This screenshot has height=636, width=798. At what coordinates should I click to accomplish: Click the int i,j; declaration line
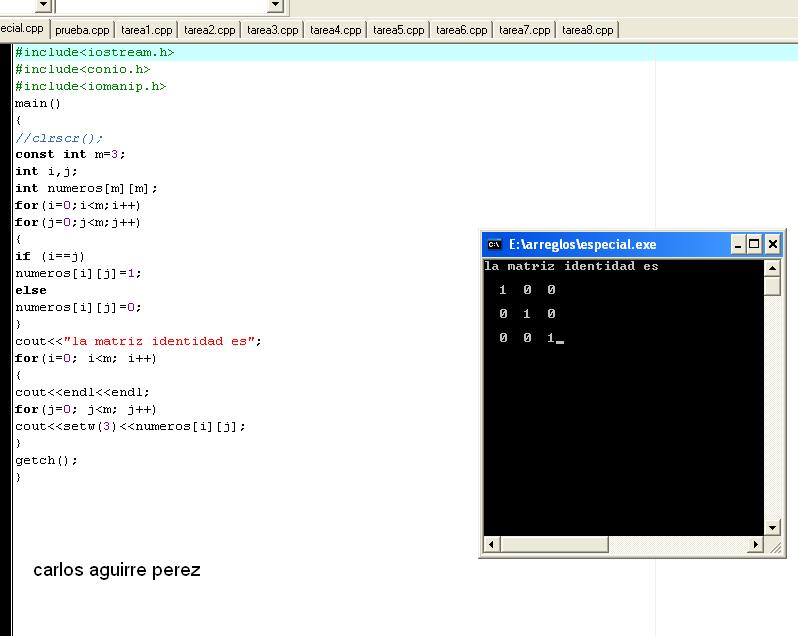tap(46, 171)
